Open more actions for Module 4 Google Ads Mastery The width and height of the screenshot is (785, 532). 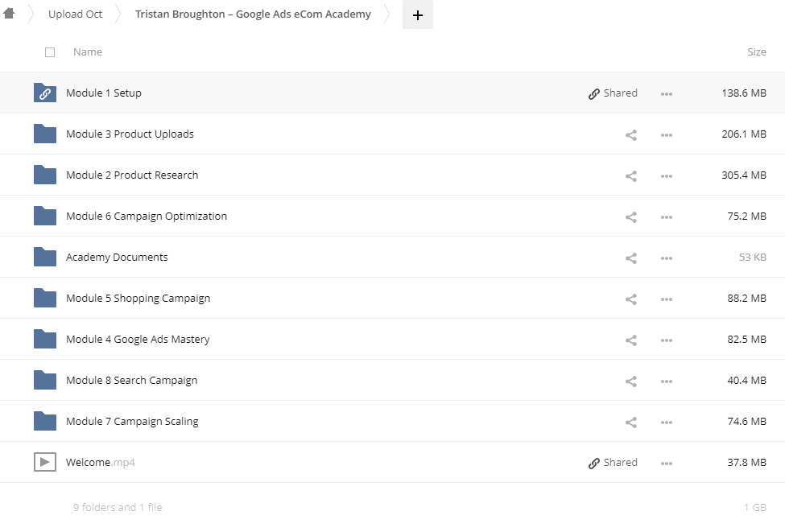click(x=666, y=340)
